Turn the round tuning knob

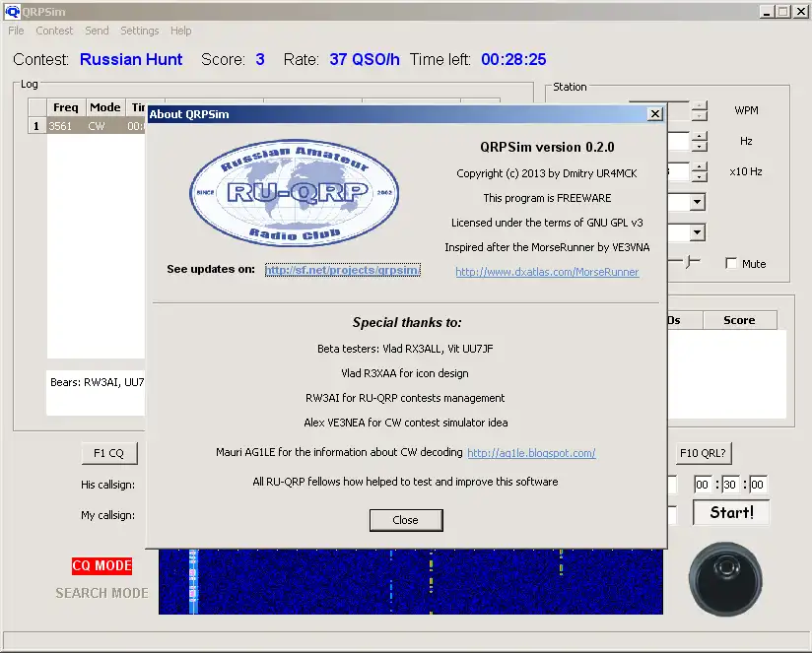(725, 579)
